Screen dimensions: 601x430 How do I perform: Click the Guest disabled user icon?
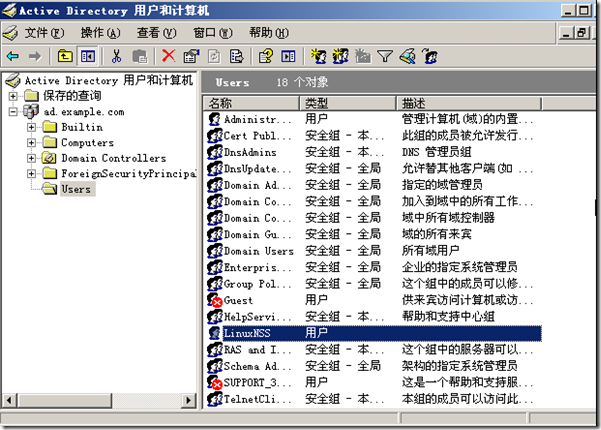[x=215, y=300]
